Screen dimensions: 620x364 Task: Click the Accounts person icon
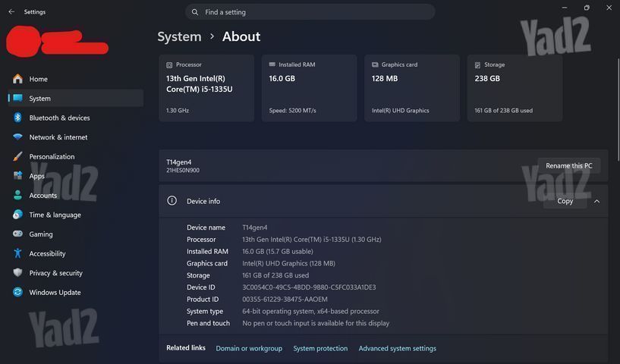[17, 195]
